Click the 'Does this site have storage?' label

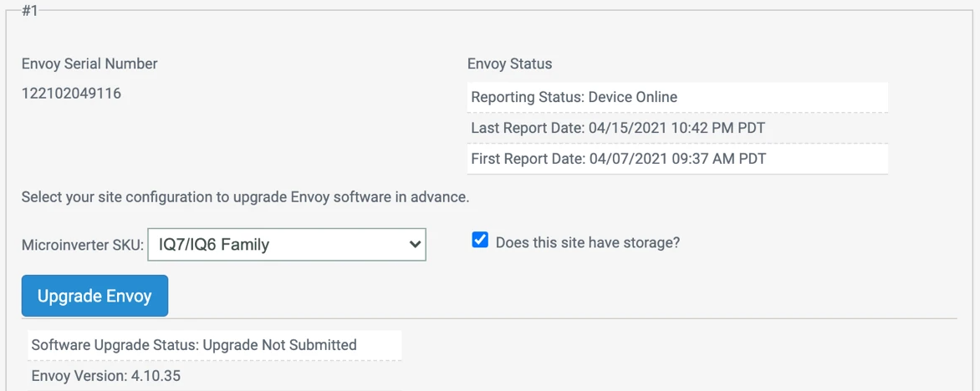pyautogui.click(x=588, y=243)
